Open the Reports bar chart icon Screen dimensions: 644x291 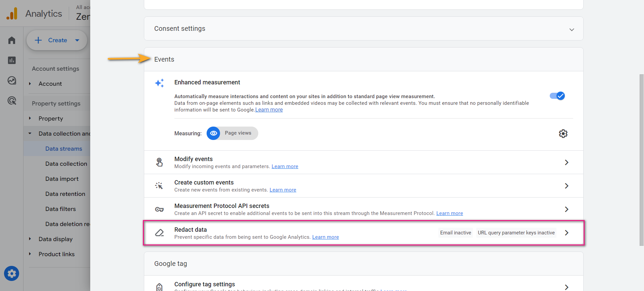[x=12, y=60]
